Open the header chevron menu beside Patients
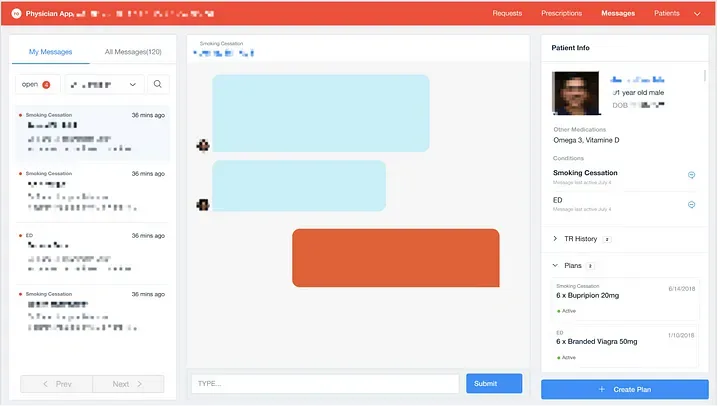720x407 pixels. pyautogui.click(x=697, y=13)
